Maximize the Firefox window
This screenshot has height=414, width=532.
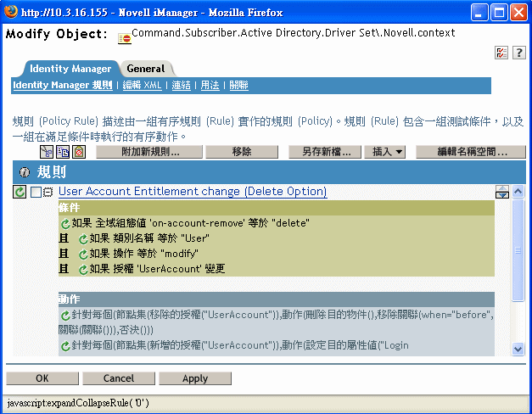click(x=499, y=13)
